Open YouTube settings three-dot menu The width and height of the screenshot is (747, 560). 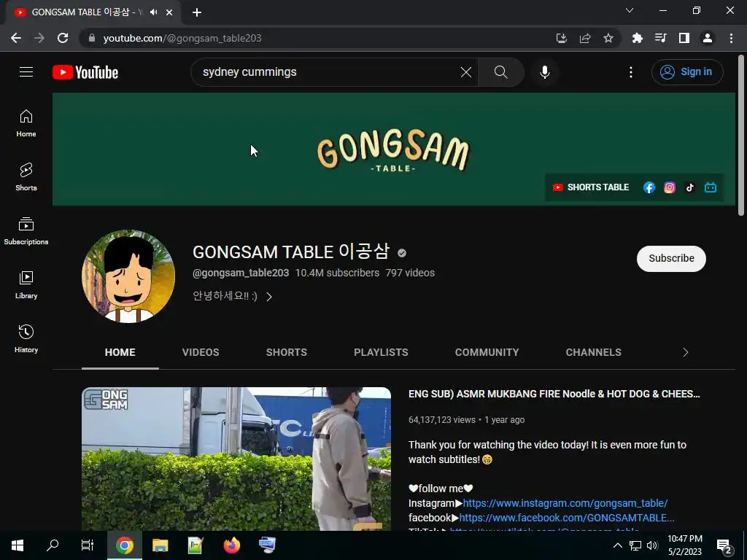631,72
